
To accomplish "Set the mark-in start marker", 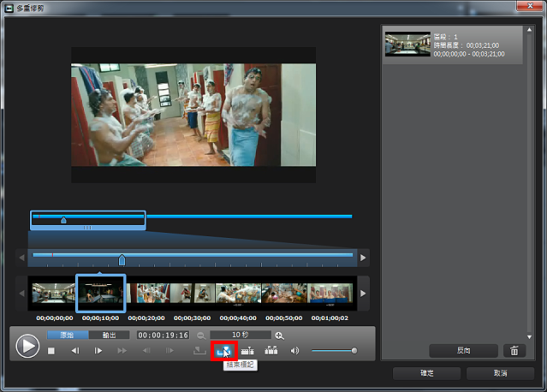I will [199, 351].
